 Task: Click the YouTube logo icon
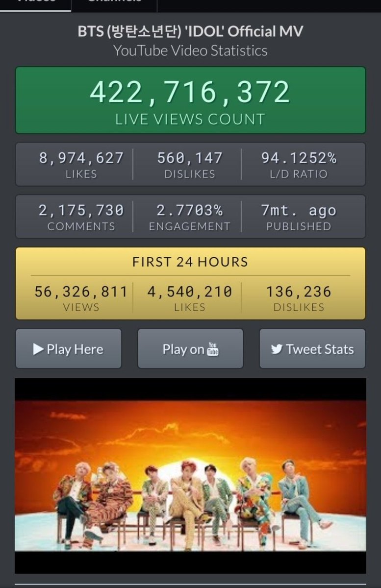pyautogui.click(x=213, y=349)
